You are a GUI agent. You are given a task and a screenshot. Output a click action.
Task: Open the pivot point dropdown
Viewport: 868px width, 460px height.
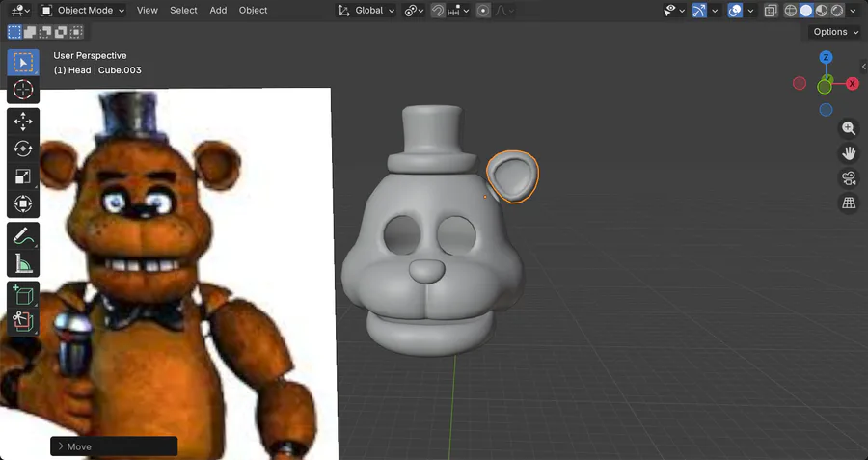414,10
